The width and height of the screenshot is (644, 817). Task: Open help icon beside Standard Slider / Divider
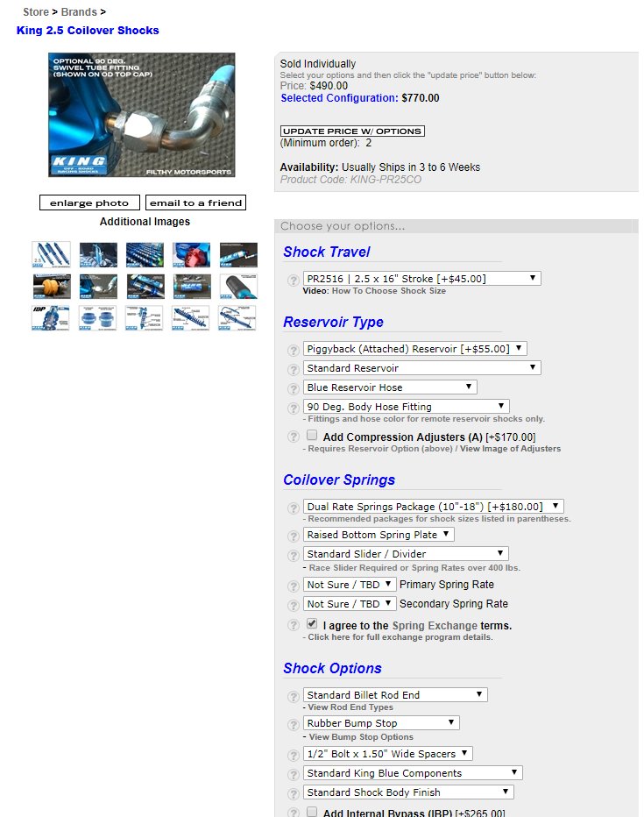(x=294, y=556)
